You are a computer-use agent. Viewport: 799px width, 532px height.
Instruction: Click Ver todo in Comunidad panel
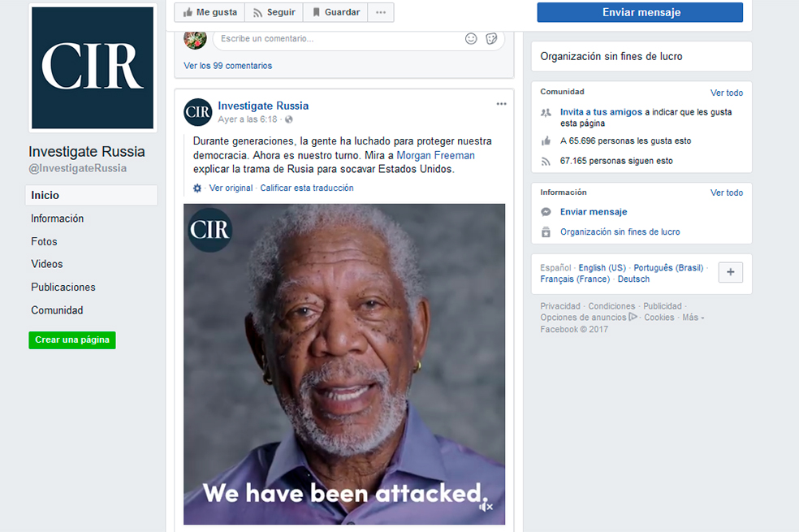(727, 93)
